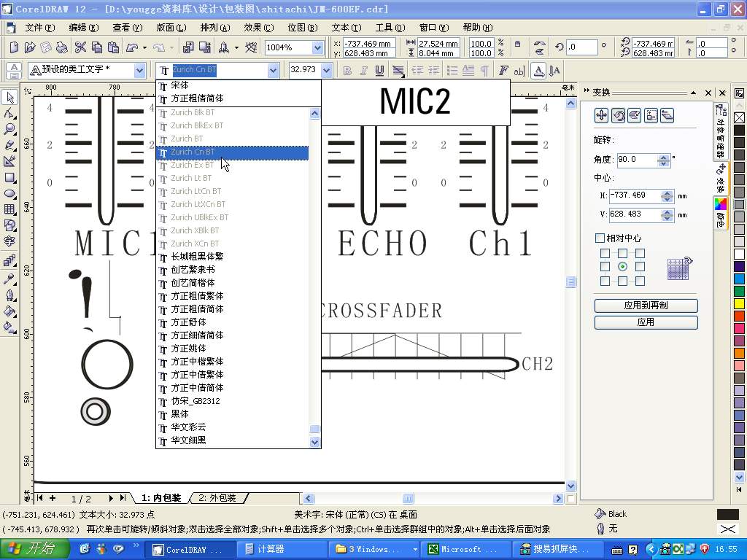
Task: Open the 编辑(E) menu
Action: [84, 28]
